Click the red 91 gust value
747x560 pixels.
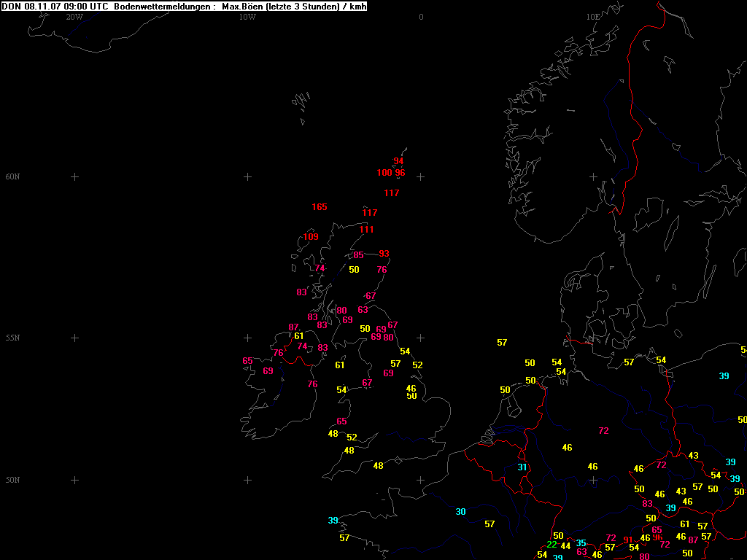(x=628, y=540)
